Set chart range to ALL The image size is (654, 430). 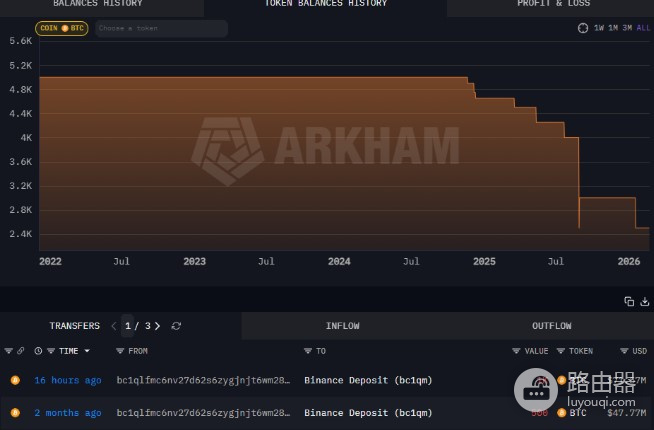[643, 28]
